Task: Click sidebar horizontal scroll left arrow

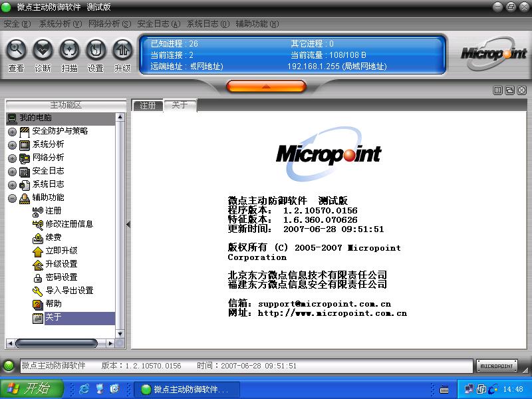Action: [x=10, y=343]
